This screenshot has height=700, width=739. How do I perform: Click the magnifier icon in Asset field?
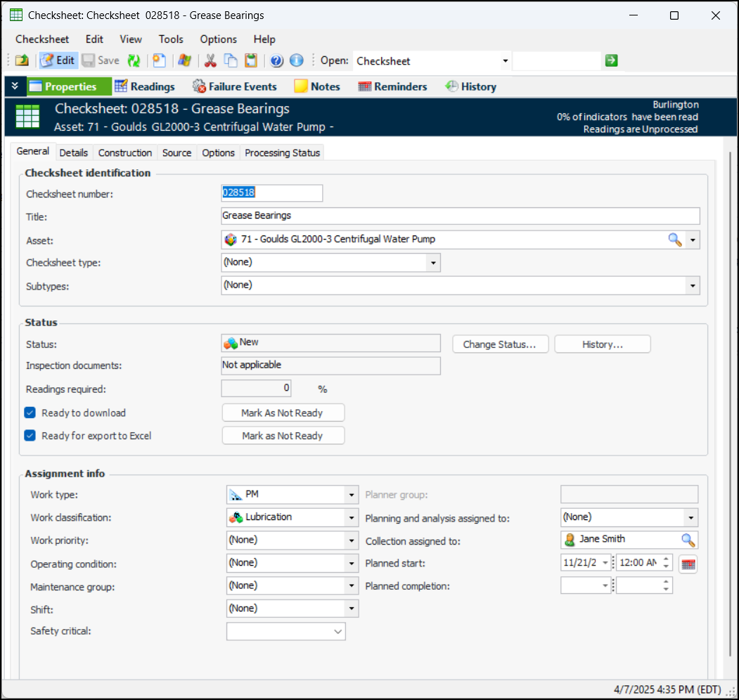pos(674,240)
